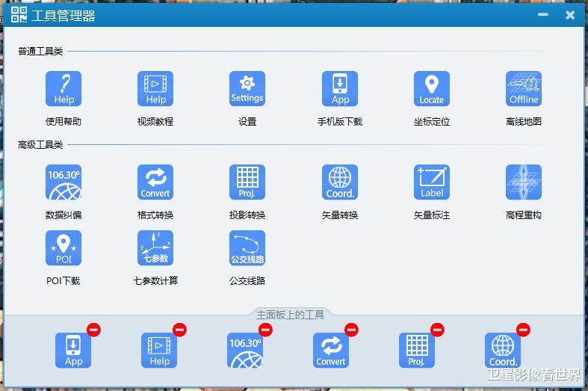Screen dimensions: 588x391
Task: Open the POI下载 icon
Action: [x=64, y=247]
